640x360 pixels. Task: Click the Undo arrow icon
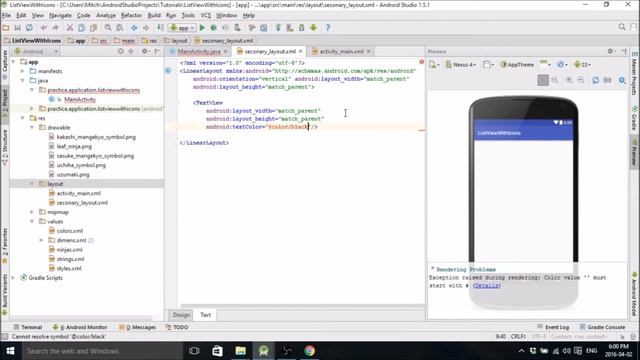click(x=44, y=28)
